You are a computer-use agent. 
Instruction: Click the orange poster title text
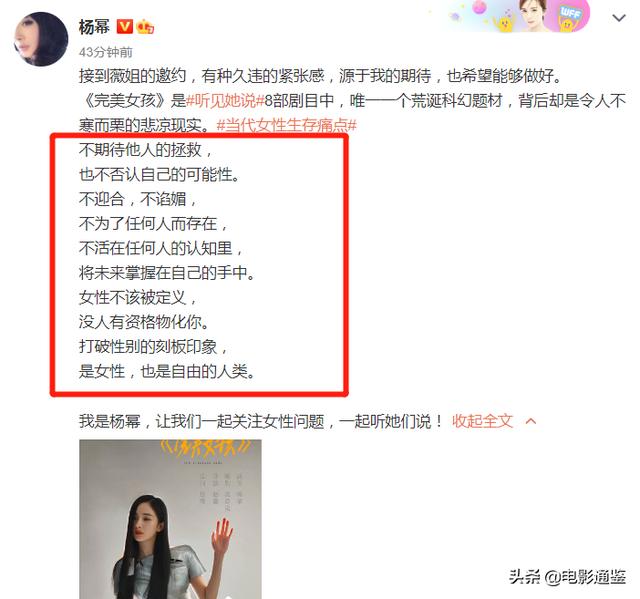(206, 448)
